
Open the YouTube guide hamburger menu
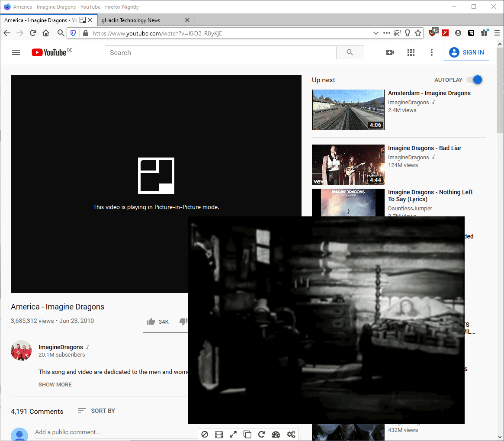click(x=16, y=52)
